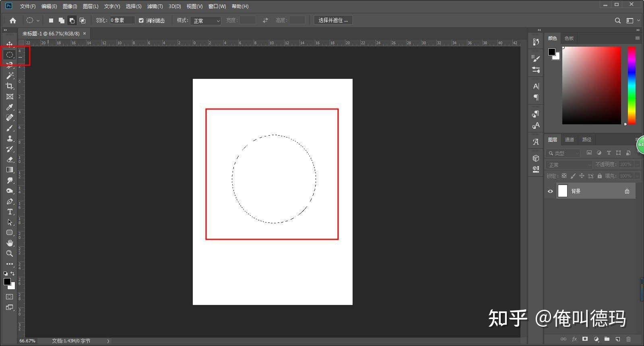Open the 图像(I) menu
This screenshot has height=346, width=644.
(x=70, y=6)
